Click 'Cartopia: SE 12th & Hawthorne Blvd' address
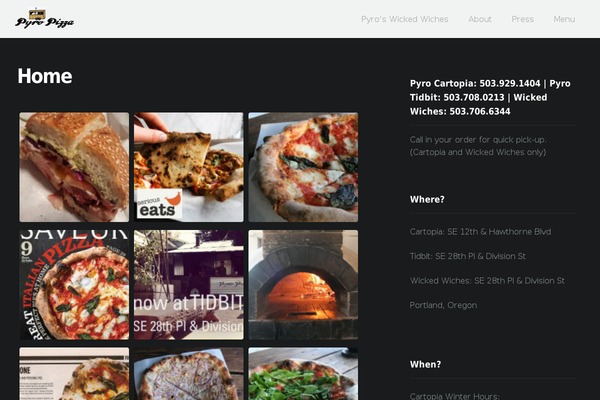Screen dimensions: 600x400 click(x=480, y=232)
